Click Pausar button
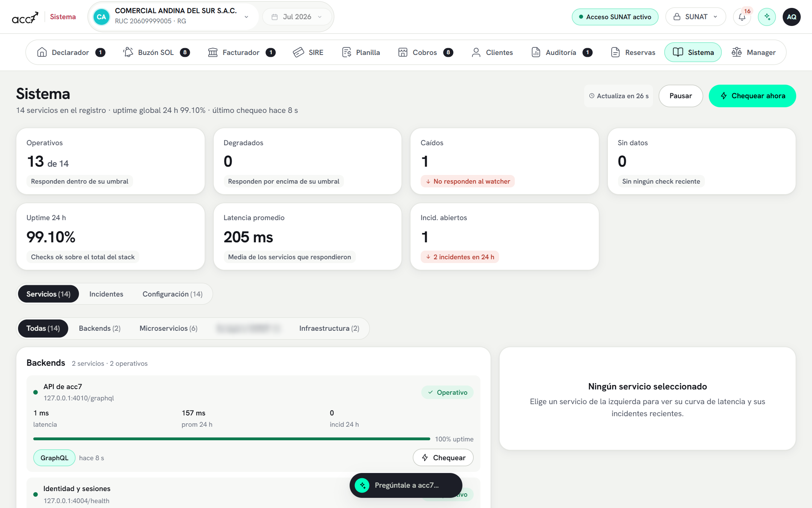 tap(680, 96)
